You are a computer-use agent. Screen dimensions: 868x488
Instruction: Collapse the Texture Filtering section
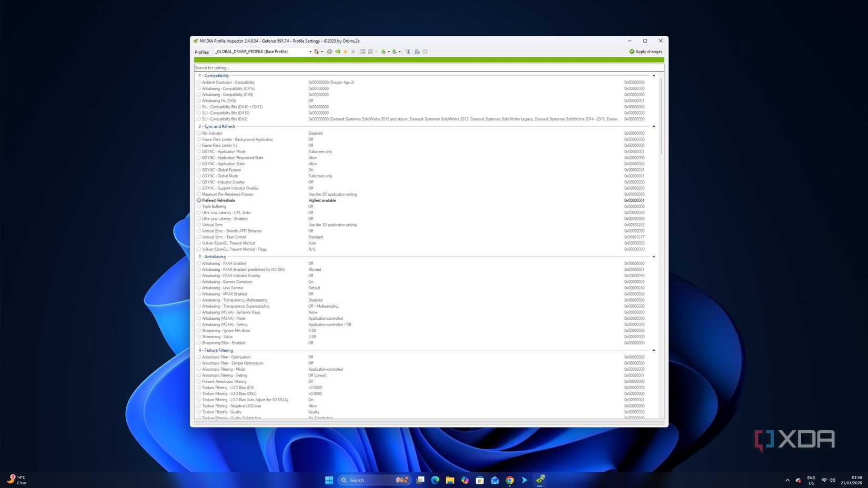[x=653, y=351]
